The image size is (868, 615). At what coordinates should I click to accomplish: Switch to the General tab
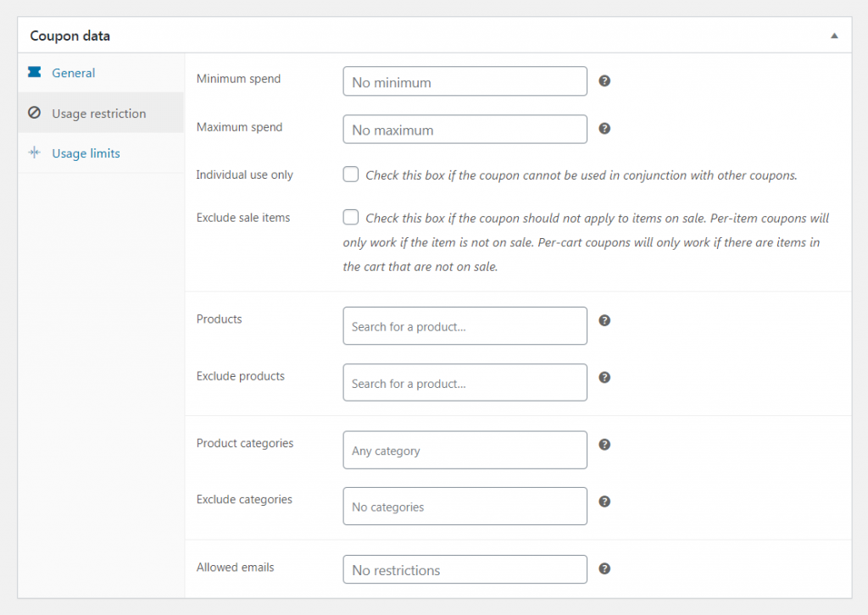(101, 73)
